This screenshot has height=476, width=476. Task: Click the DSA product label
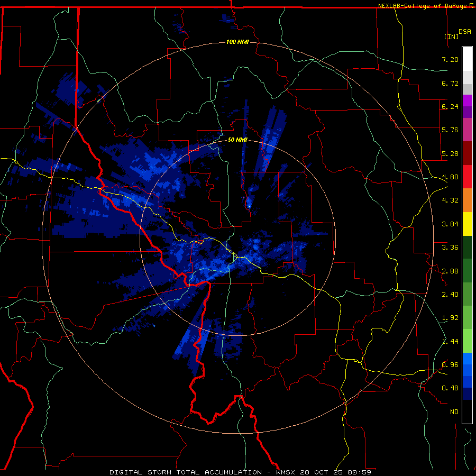[x=465, y=32]
